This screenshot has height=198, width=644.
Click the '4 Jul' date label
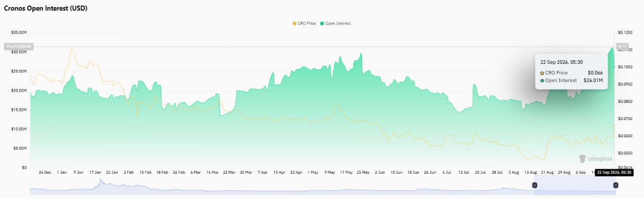click(447, 172)
